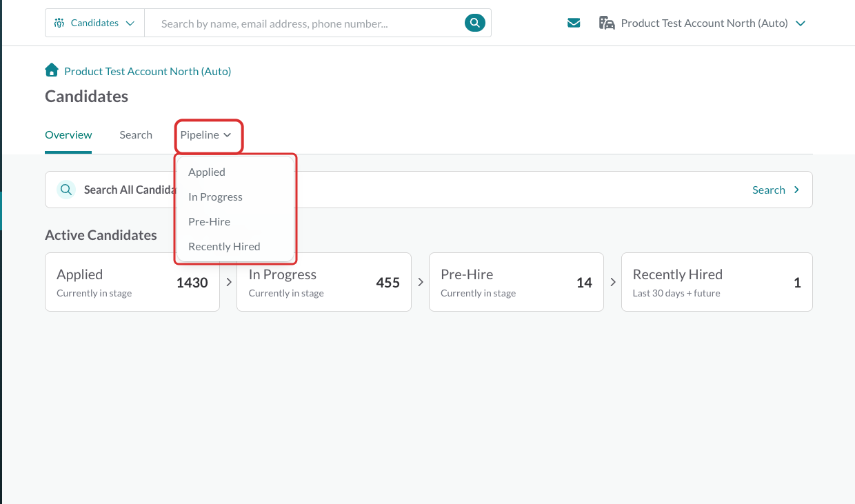
Task: Click the teal search magnifier button
Action: (x=474, y=23)
